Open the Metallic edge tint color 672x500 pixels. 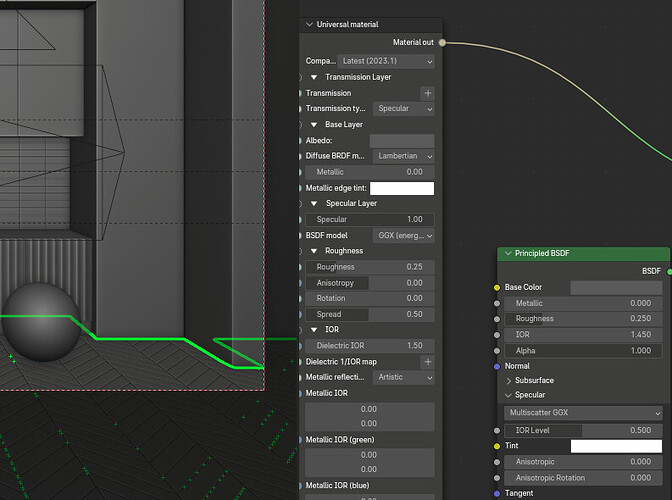point(402,188)
